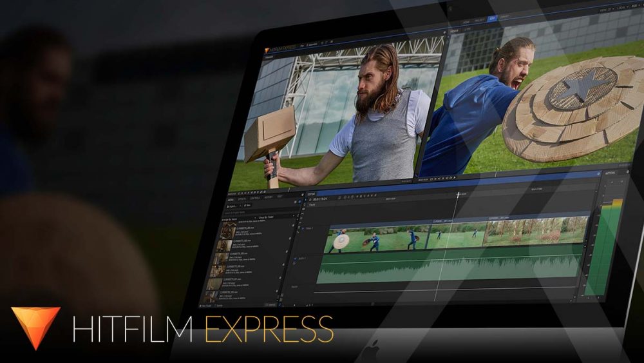
Task: Open the Home tab in top bar
Action: coord(466,21)
